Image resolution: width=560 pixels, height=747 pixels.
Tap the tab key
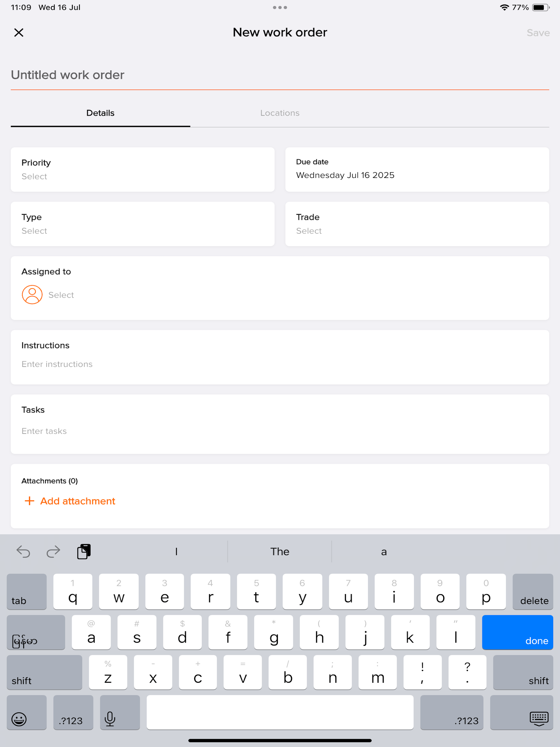[27, 591]
